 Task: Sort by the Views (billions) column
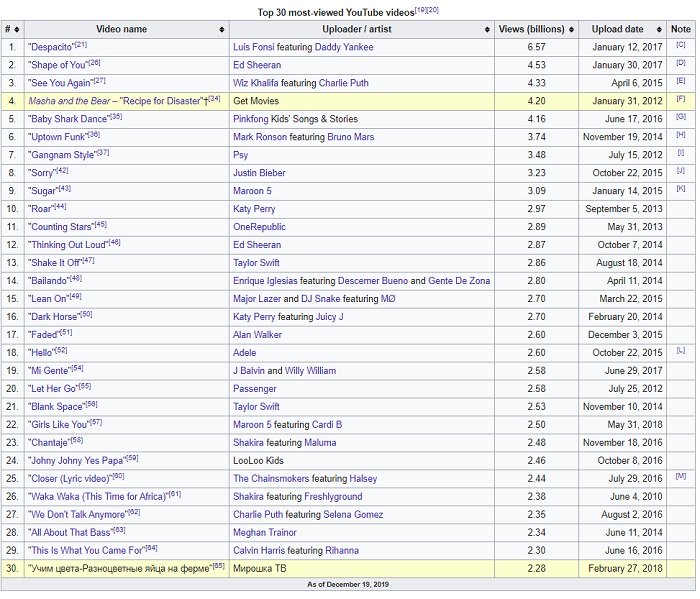[x=569, y=29]
